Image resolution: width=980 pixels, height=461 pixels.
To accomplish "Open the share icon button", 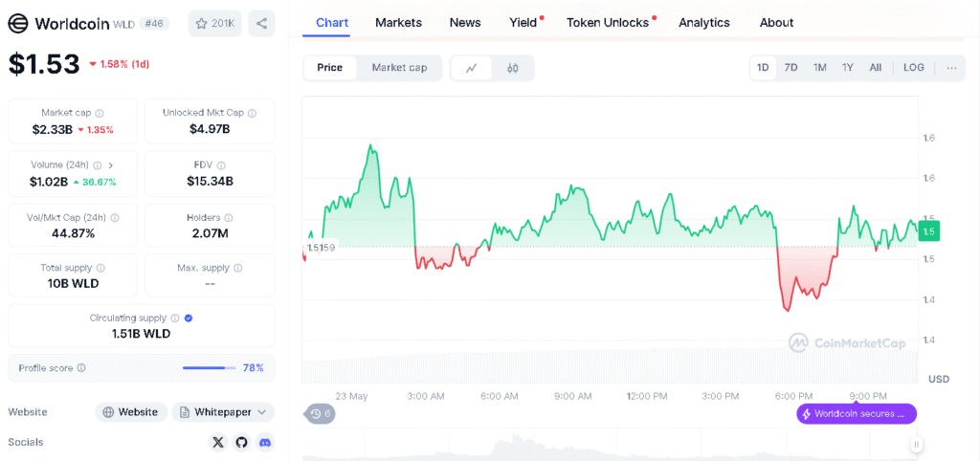I will tap(261, 24).
